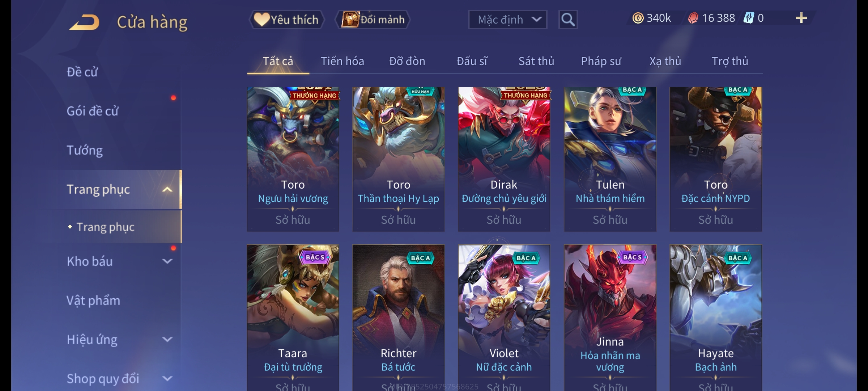Tap the back arrow icon beside Cửa hàng

(x=85, y=22)
